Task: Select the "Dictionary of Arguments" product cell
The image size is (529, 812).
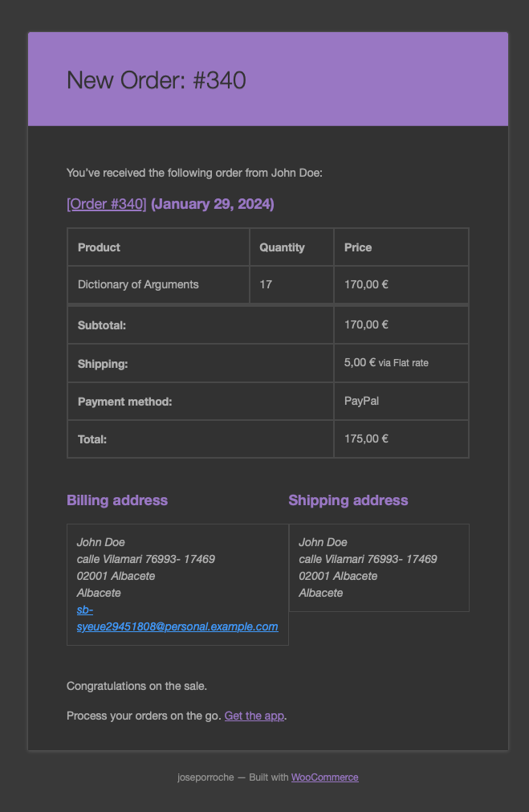Action: [x=138, y=284]
